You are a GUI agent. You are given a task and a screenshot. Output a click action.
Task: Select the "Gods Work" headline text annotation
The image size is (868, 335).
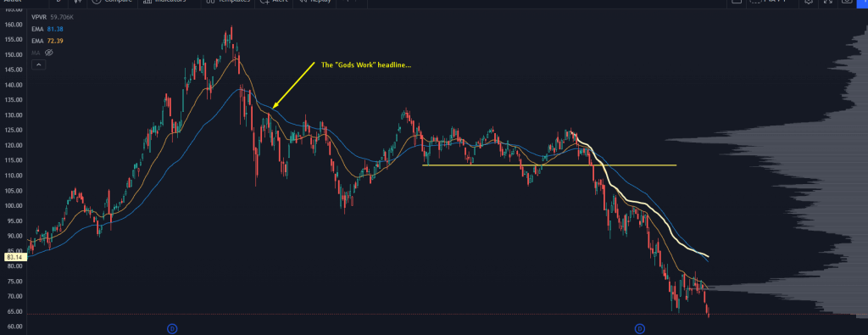pyautogui.click(x=366, y=64)
